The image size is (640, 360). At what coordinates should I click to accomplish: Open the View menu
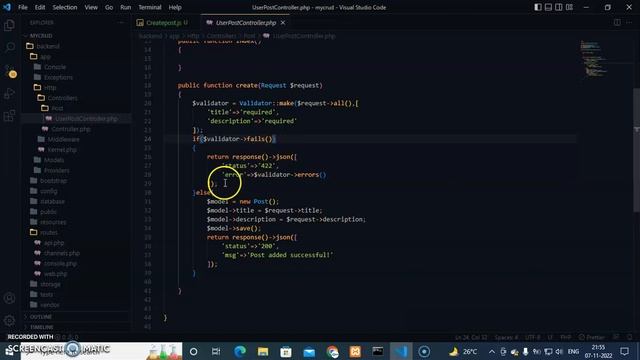tap(91, 7)
